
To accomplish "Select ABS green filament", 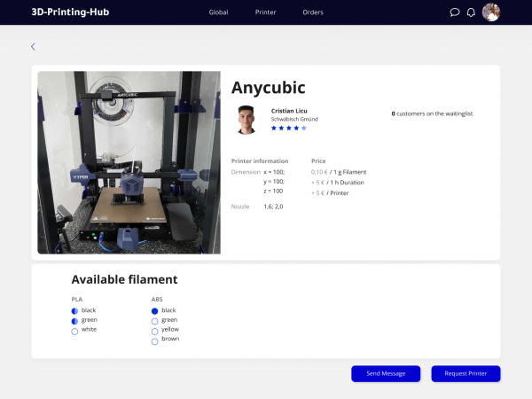I will [154, 321].
